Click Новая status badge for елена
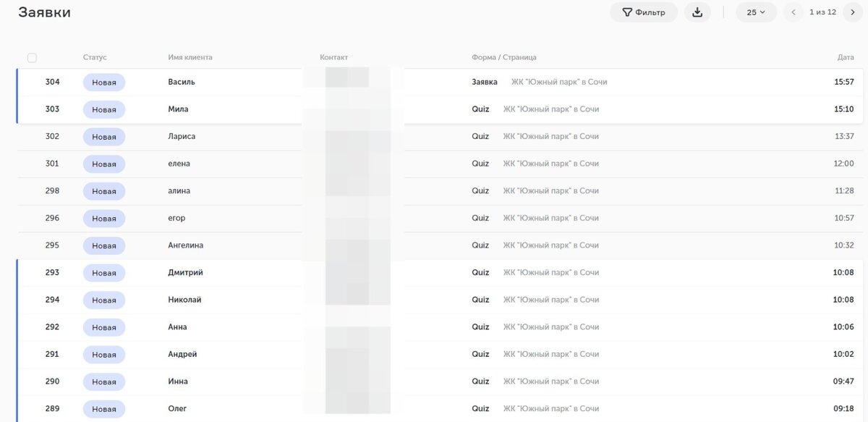Screen dimensions: 868x422 tap(104, 164)
